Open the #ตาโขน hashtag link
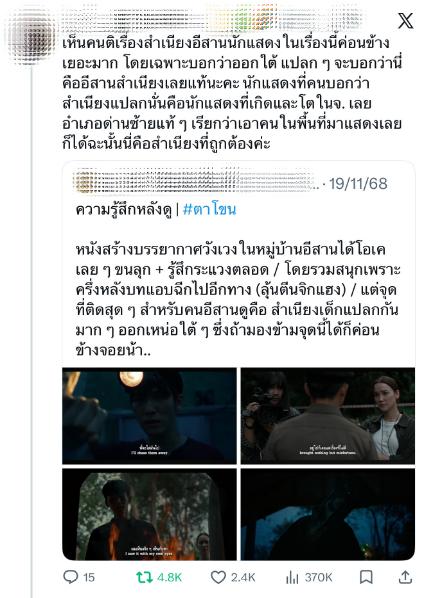The width and height of the screenshot is (424, 598). 210,209
